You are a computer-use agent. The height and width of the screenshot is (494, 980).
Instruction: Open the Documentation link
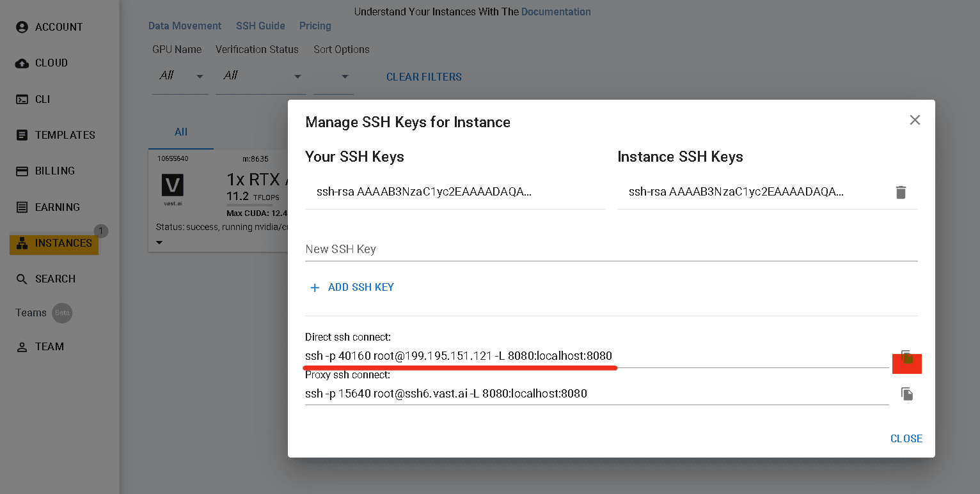(555, 12)
